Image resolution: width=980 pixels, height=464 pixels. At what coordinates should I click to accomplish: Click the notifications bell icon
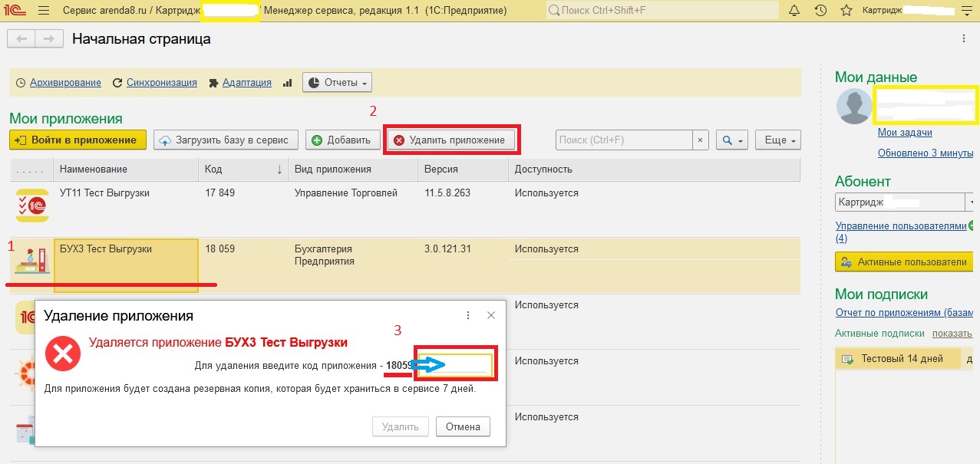(x=794, y=11)
